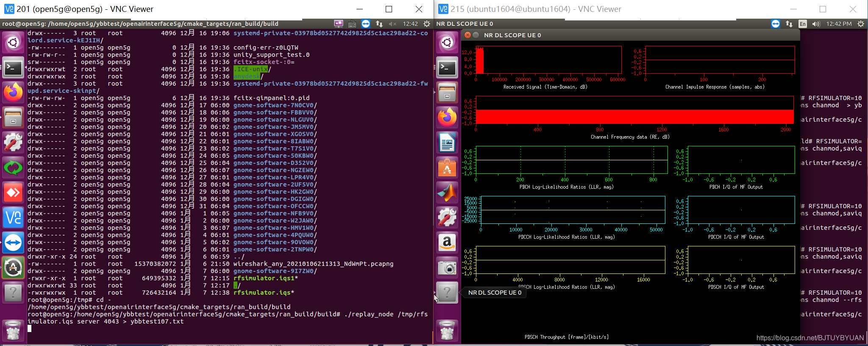This screenshot has width=868, height=346.
Task: Click wireshark pcapng file name in terminal
Action: (x=313, y=264)
